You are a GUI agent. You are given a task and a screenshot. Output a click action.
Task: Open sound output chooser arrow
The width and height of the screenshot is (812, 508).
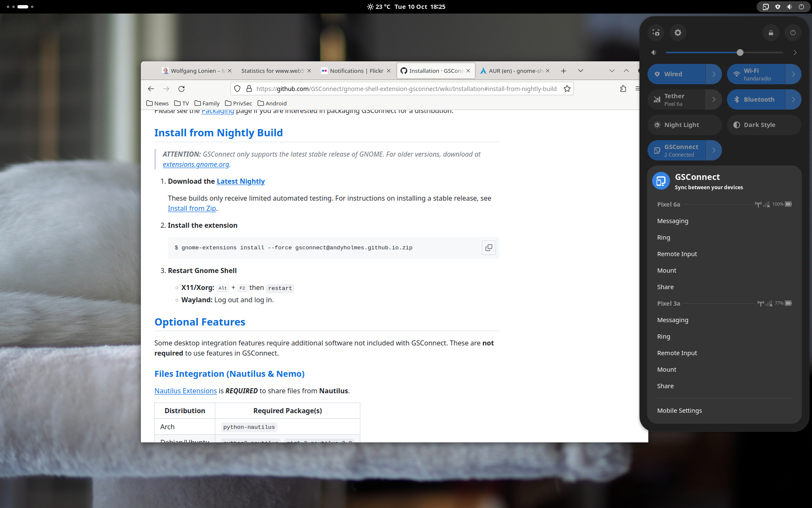pos(795,52)
